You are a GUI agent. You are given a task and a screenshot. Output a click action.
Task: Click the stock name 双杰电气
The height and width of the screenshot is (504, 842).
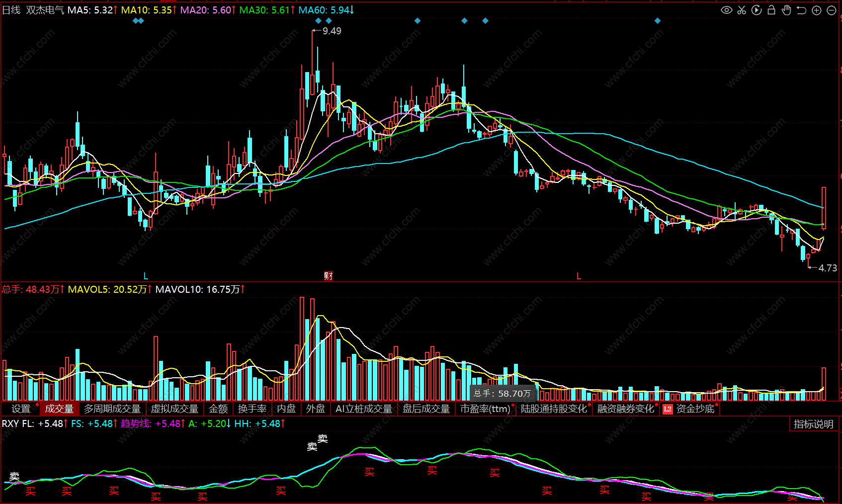[45, 10]
